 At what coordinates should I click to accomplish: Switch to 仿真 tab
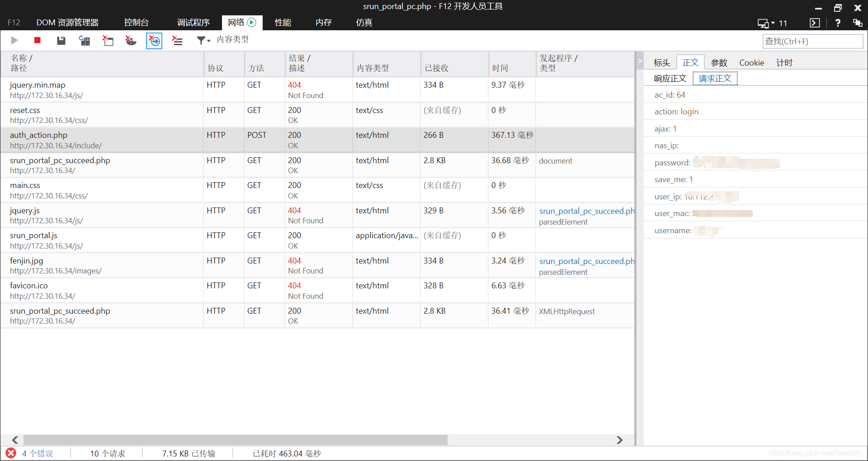[364, 23]
